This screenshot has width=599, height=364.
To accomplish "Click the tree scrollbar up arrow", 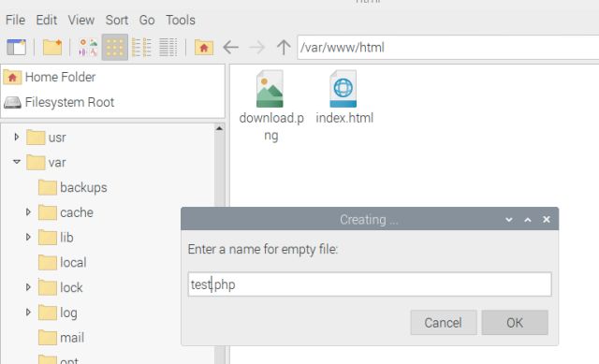I will pos(219,128).
